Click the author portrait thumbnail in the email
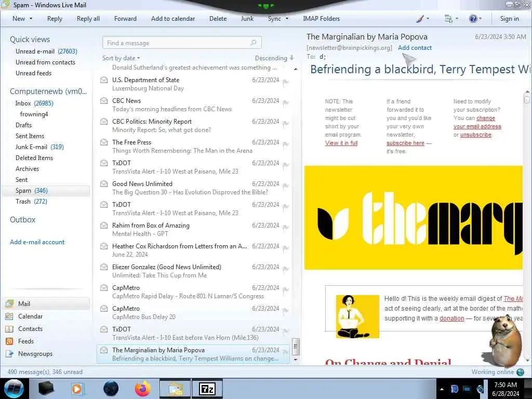Screen dimensions: 532x399 pyautogui.click(x=357, y=316)
